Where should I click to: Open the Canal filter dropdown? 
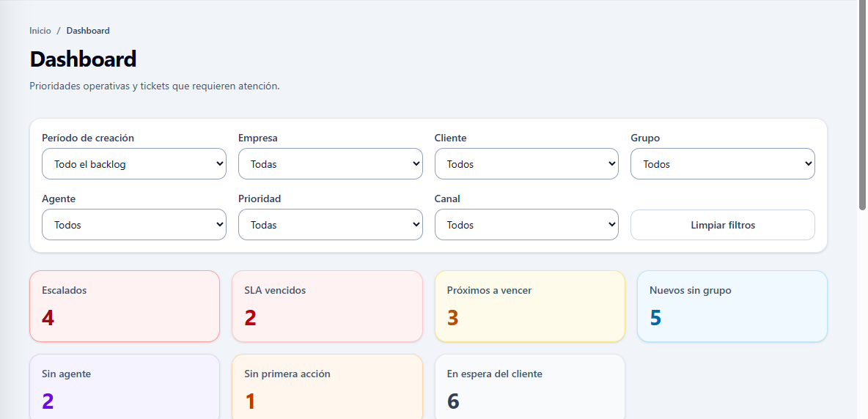click(526, 224)
